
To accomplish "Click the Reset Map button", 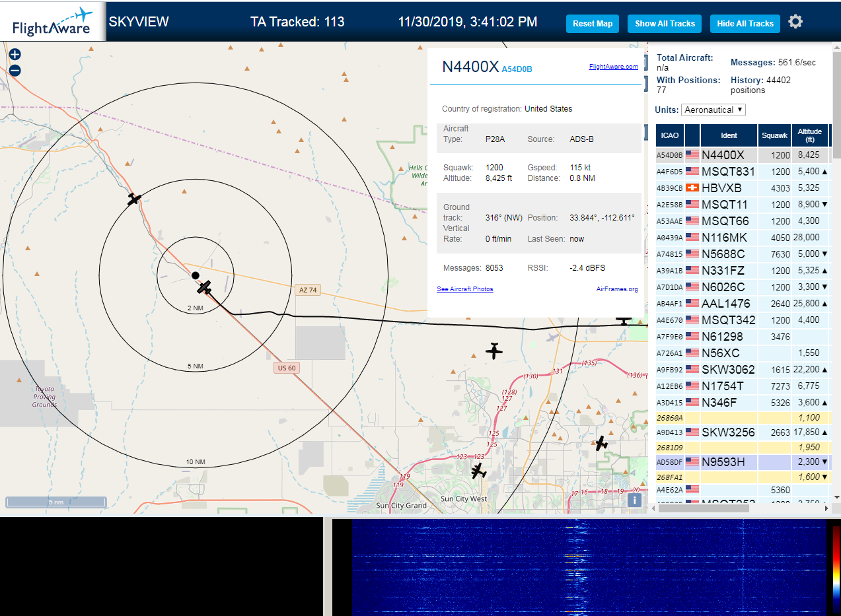I will coord(593,24).
